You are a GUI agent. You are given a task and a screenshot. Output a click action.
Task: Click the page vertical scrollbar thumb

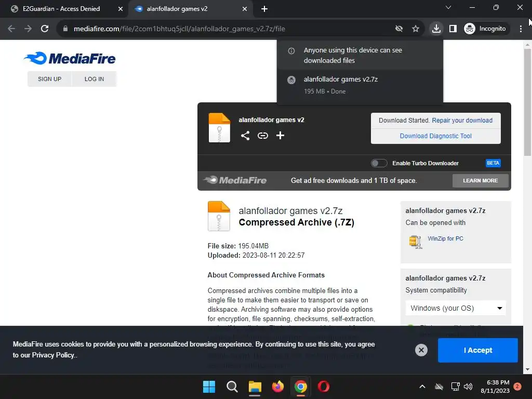527,102
